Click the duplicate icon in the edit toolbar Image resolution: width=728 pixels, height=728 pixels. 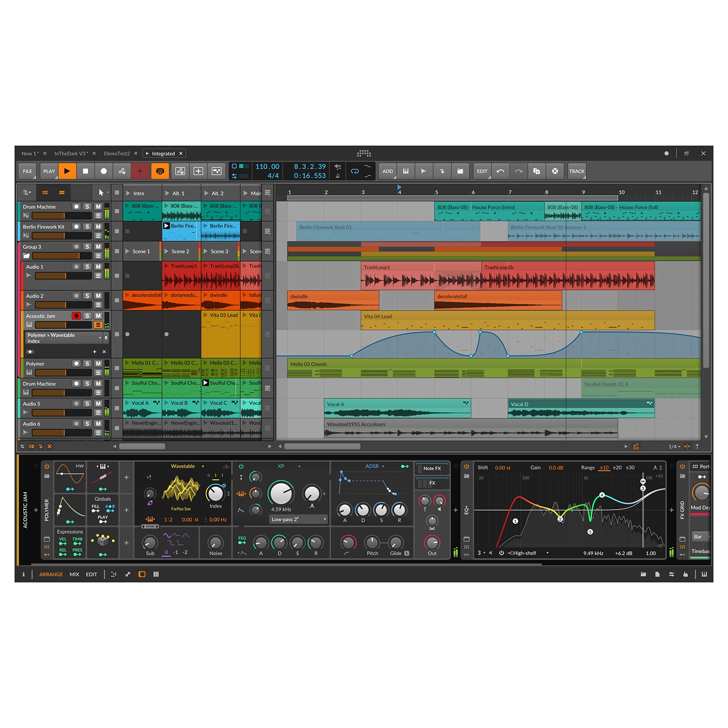[x=536, y=171]
